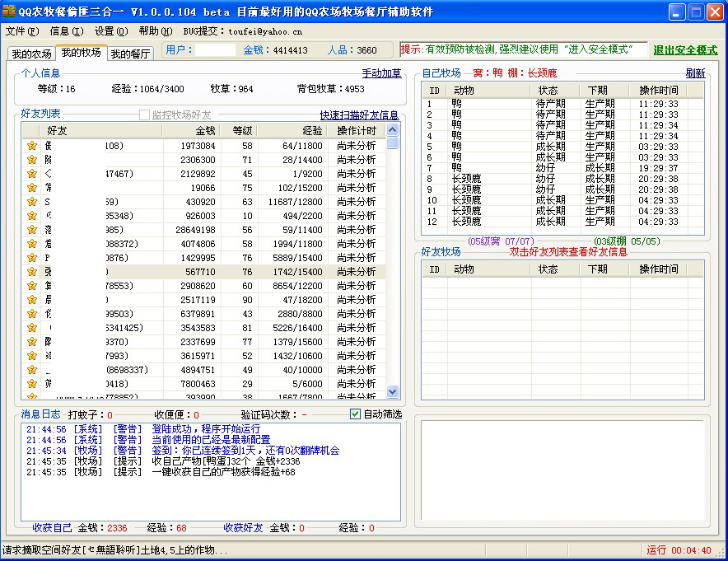This screenshot has height=561, width=728.
Task: Click the star icon in the 2908620 row
Action: pyautogui.click(x=32, y=286)
